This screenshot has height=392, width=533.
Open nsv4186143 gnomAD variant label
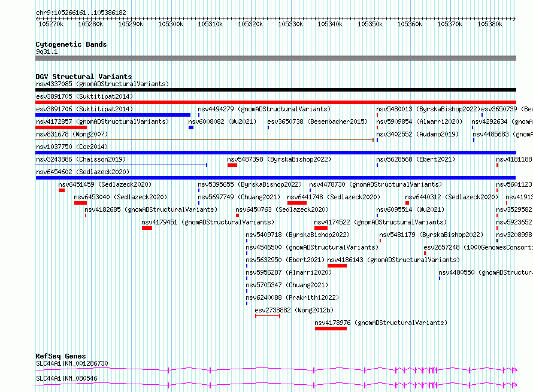pyautogui.click(x=393, y=260)
